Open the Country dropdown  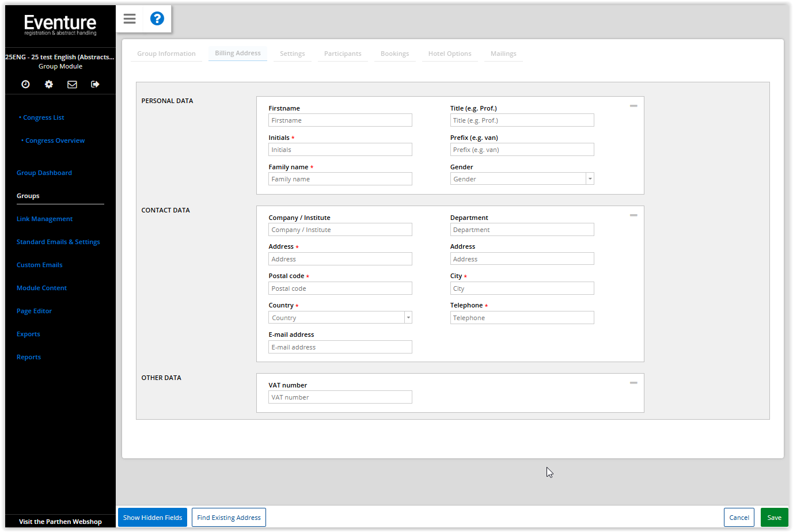(340, 318)
